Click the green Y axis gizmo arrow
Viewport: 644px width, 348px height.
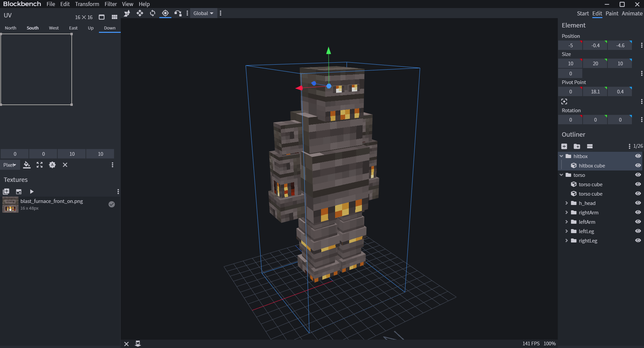pyautogui.click(x=329, y=51)
